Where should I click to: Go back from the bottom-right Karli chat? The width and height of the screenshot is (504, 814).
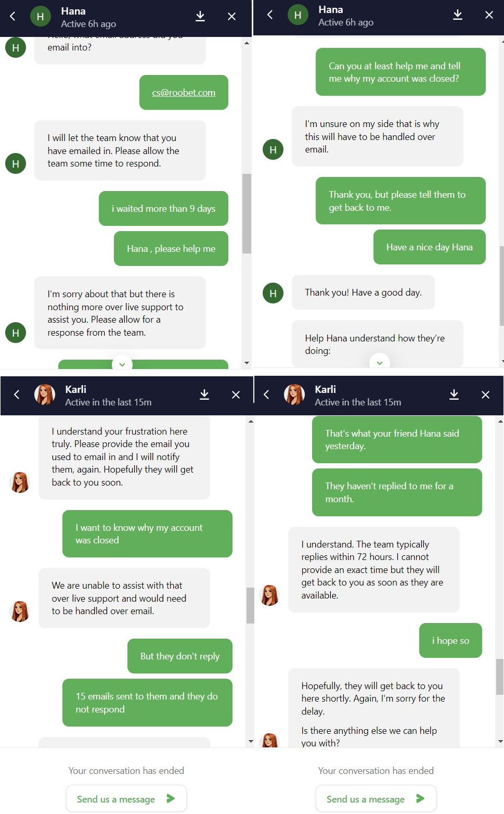point(266,395)
